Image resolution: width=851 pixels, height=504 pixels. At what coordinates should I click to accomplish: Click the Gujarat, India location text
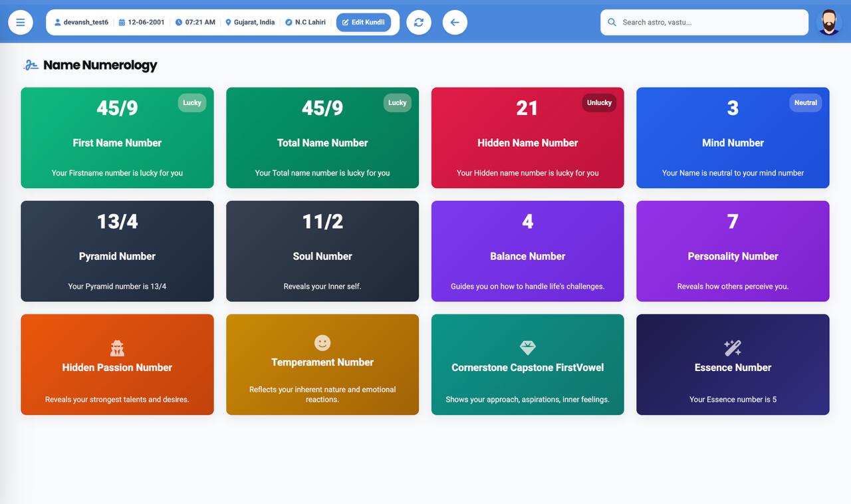coord(254,22)
